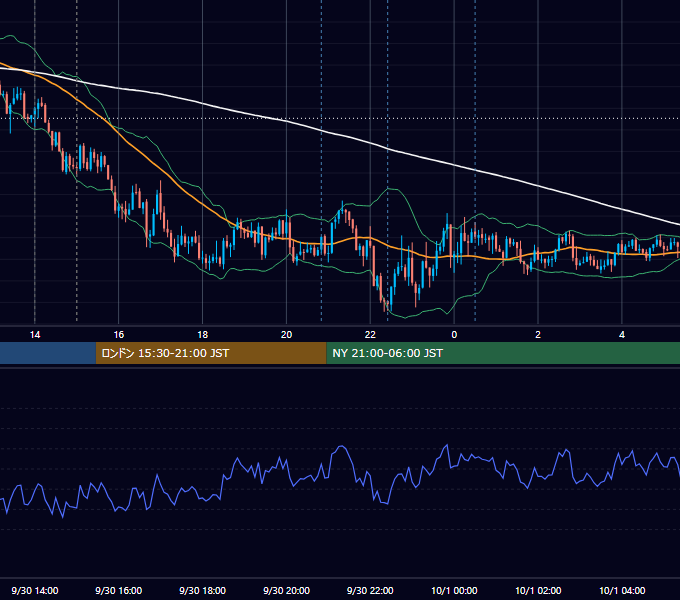Click the upper time axis label 4

[x=622, y=335]
